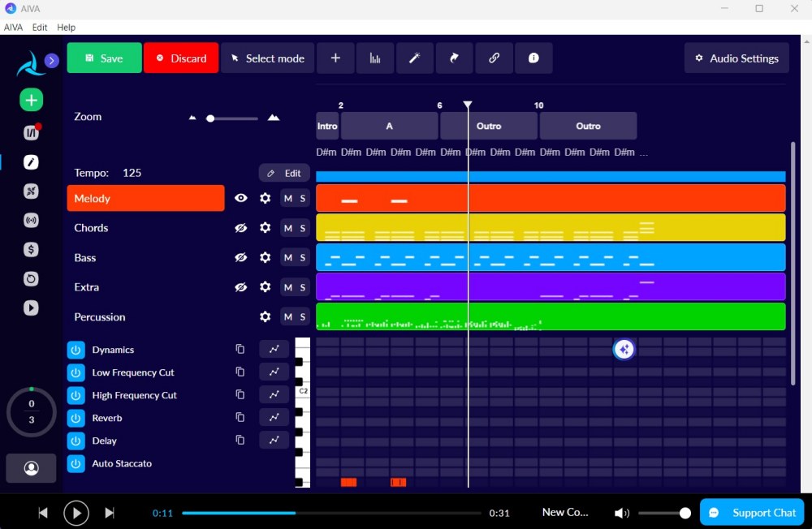Open Percussion track settings gear

[x=266, y=316]
